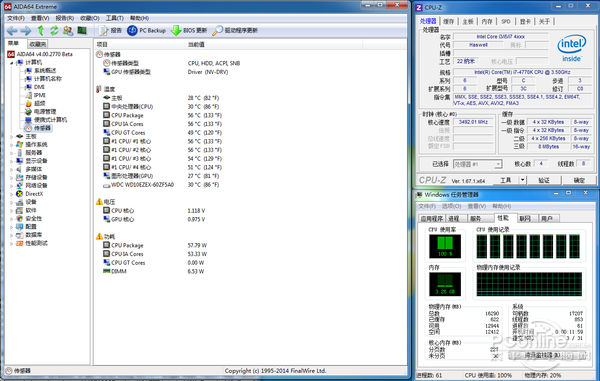
Task: Expand the 服务器 tree node
Action: (11, 153)
